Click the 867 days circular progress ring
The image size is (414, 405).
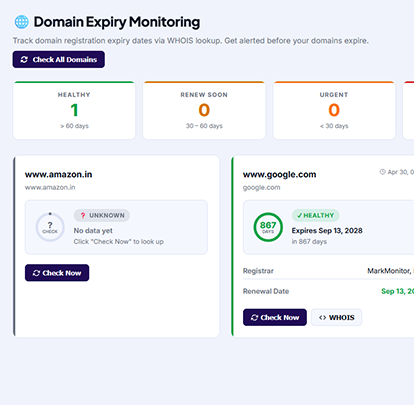(268, 227)
